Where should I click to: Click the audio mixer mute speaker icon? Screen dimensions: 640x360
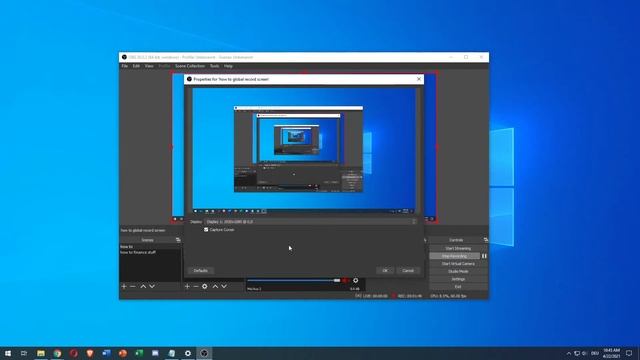345,280
